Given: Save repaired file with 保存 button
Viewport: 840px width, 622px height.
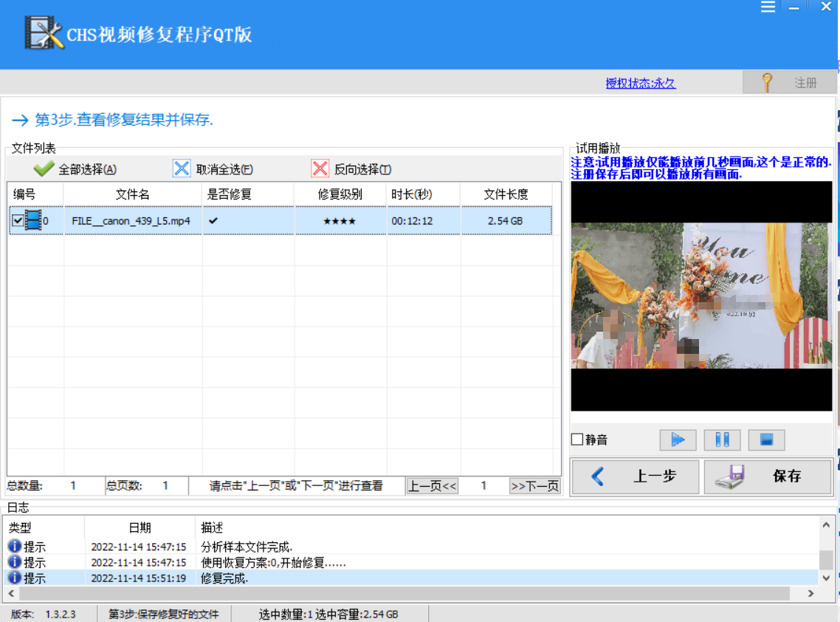Looking at the screenshot, I should [768, 476].
